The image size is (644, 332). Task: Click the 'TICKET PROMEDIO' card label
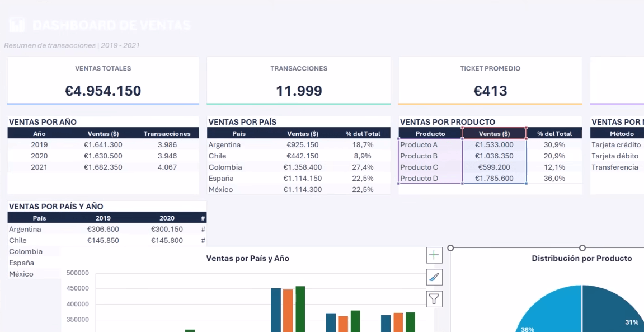(490, 69)
